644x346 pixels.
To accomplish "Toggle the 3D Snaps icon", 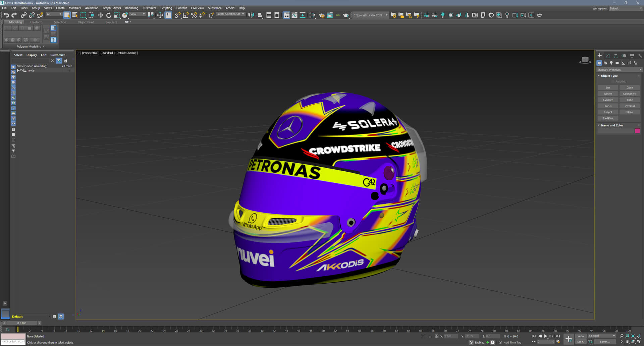I will click(178, 15).
